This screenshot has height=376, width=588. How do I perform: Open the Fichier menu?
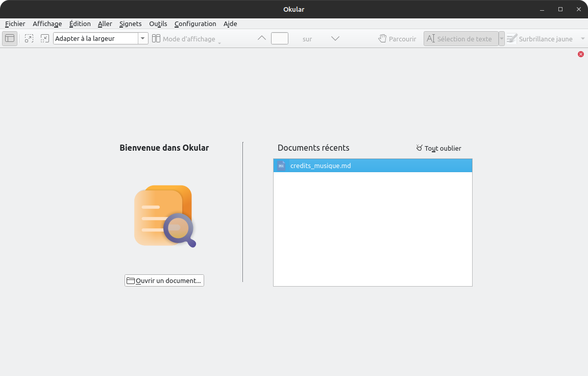pyautogui.click(x=15, y=24)
